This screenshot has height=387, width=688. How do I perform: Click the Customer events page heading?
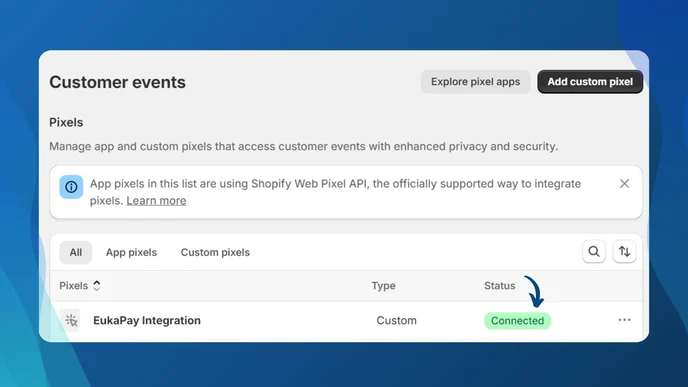click(x=117, y=82)
